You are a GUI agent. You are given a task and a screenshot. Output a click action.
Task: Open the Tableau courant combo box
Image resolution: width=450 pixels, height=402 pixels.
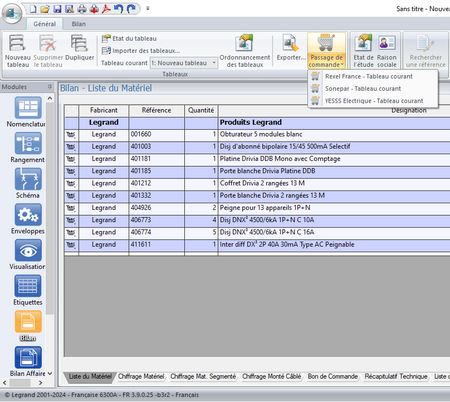[184, 63]
